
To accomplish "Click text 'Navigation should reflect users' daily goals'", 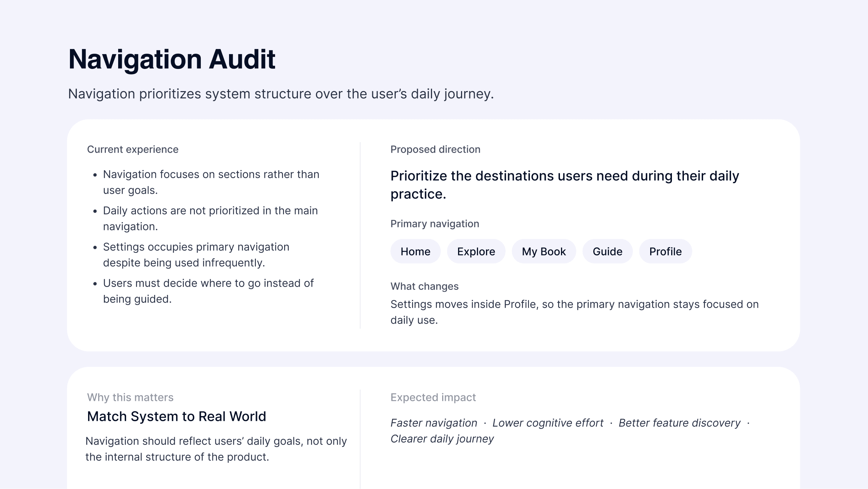I will [216, 449].
